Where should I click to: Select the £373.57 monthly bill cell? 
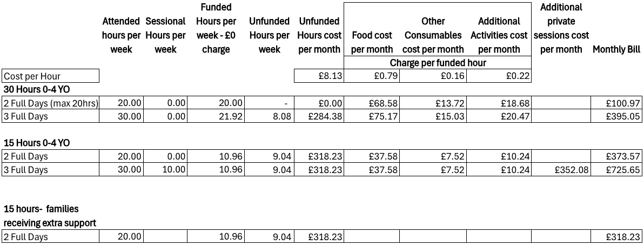[616, 156]
